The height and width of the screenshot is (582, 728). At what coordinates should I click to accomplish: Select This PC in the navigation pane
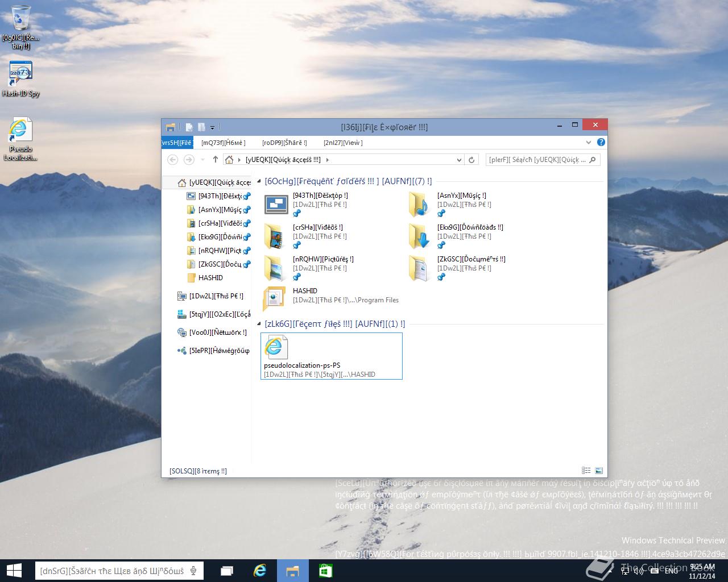(x=210, y=296)
